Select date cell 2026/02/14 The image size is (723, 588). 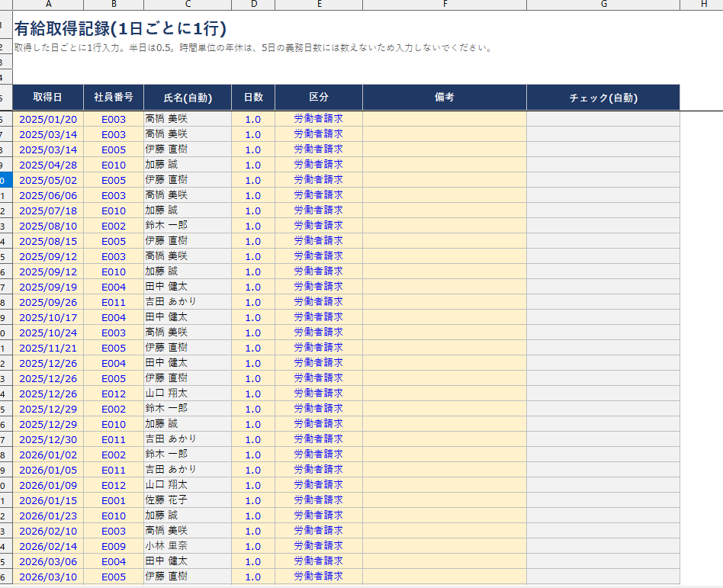48,545
